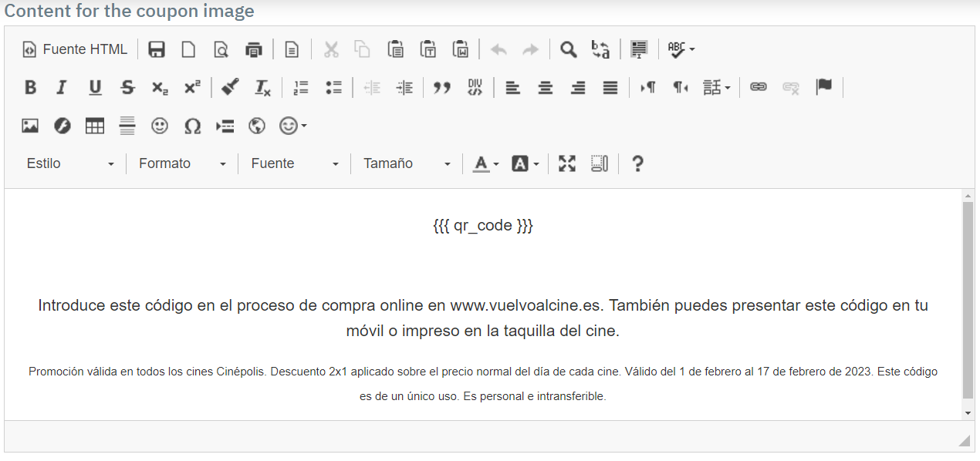Insert a hyperlink with the Link icon
Viewport: 980px width, 461px height.
(x=759, y=87)
